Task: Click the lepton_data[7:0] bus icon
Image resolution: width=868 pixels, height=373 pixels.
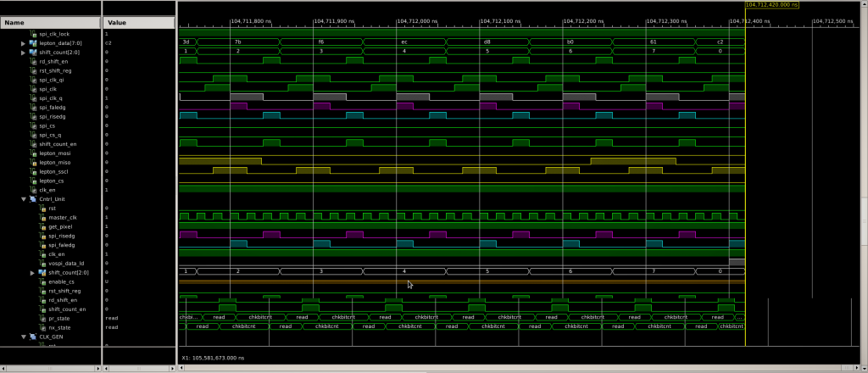Action: pos(33,43)
